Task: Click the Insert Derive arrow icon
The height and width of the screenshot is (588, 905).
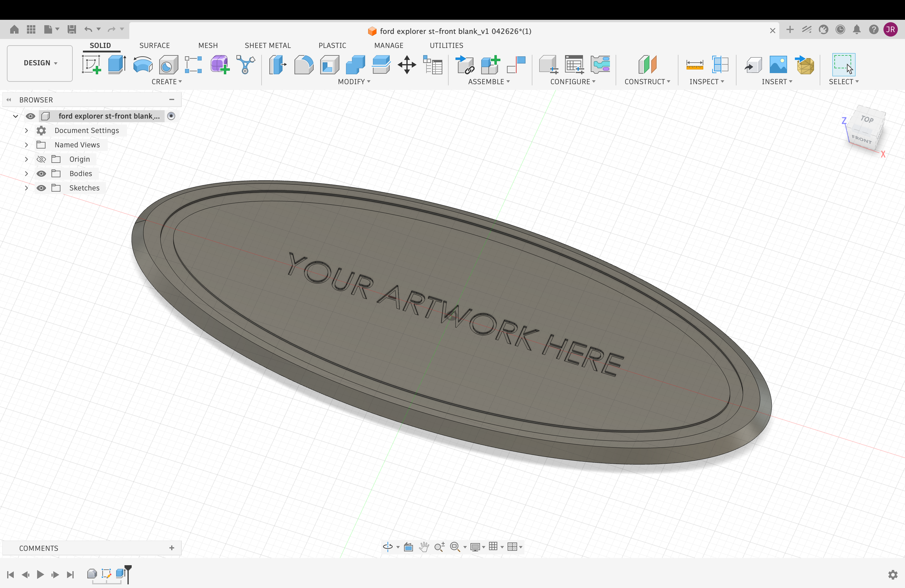Action: [753, 65]
